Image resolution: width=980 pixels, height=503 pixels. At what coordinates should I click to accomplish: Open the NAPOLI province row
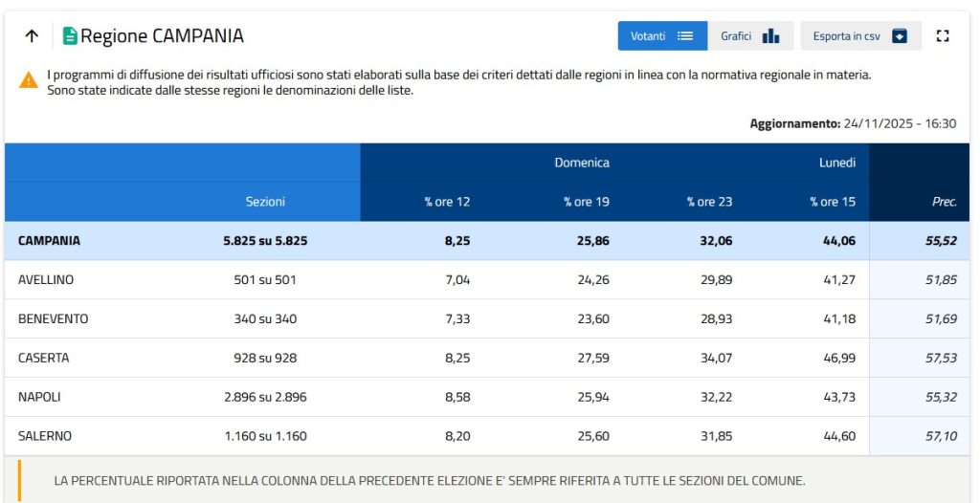pyautogui.click(x=39, y=397)
